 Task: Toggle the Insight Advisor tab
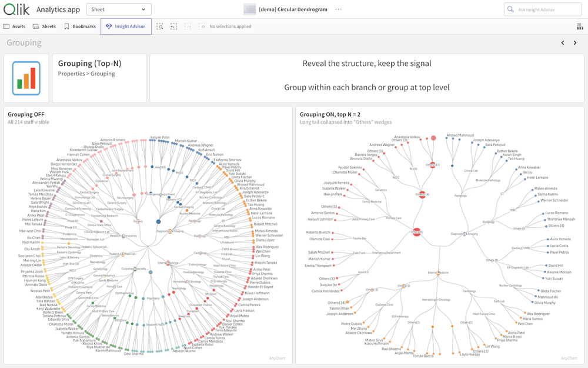coord(126,26)
